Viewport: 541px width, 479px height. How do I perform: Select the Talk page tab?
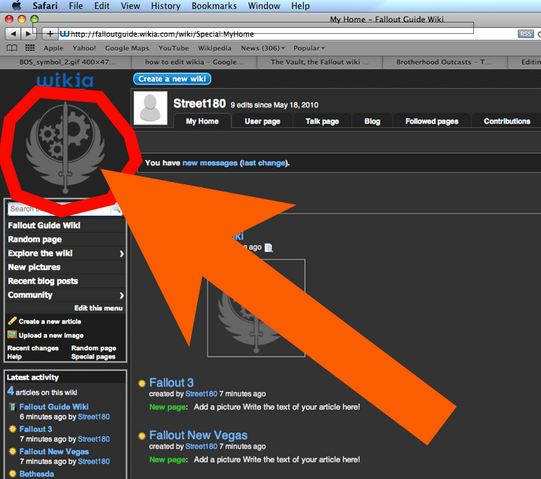point(322,121)
